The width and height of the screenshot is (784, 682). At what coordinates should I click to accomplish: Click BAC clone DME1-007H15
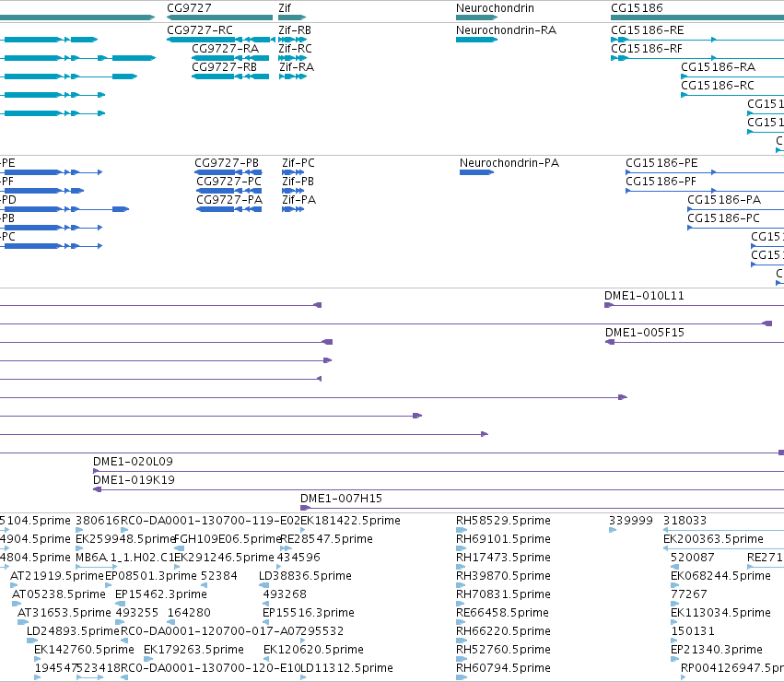click(341, 499)
